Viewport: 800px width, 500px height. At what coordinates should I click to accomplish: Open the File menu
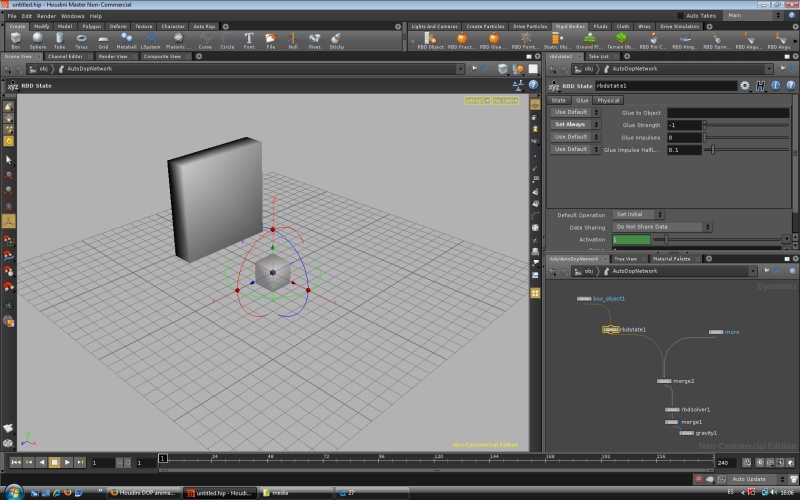click(12, 16)
